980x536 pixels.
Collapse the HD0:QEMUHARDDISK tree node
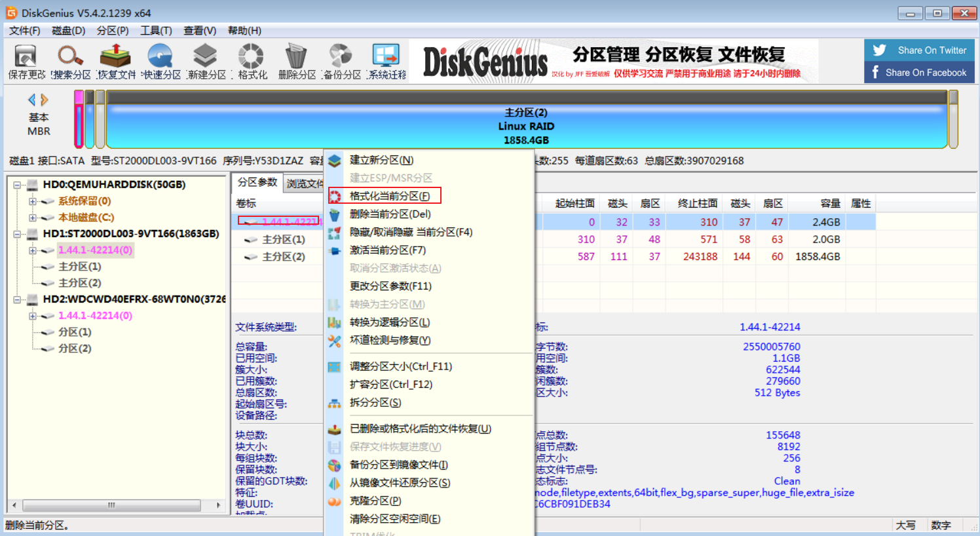pyautogui.click(x=18, y=185)
